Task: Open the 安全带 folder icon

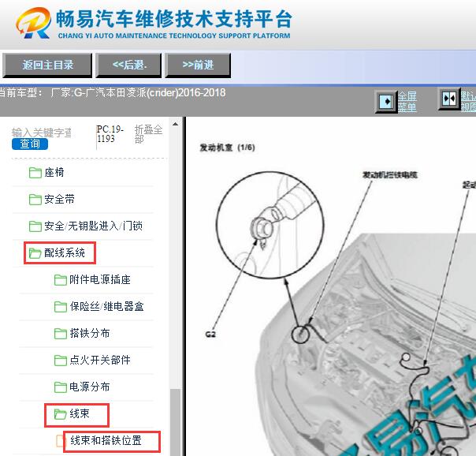Action: pos(35,200)
